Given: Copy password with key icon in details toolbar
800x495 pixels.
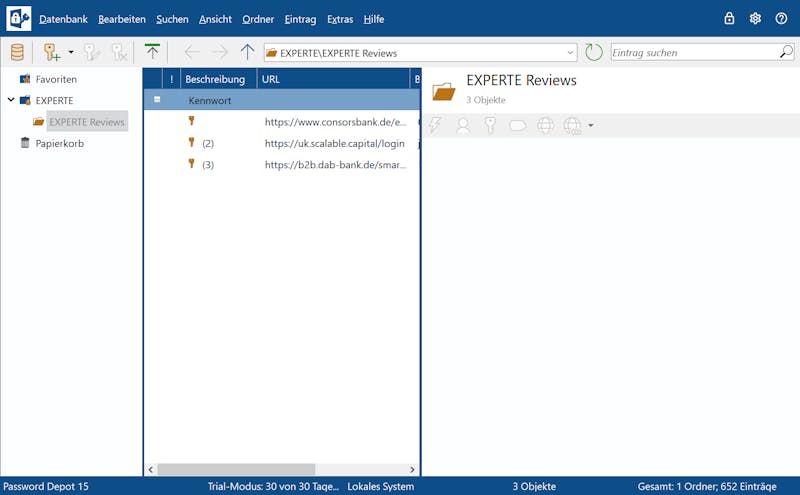Looking at the screenshot, I should point(490,125).
